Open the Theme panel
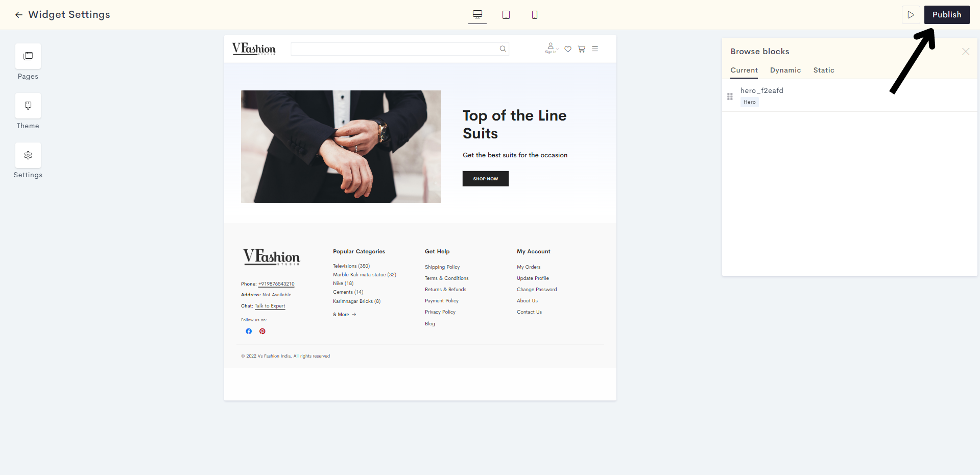This screenshot has width=980, height=475. click(x=28, y=106)
